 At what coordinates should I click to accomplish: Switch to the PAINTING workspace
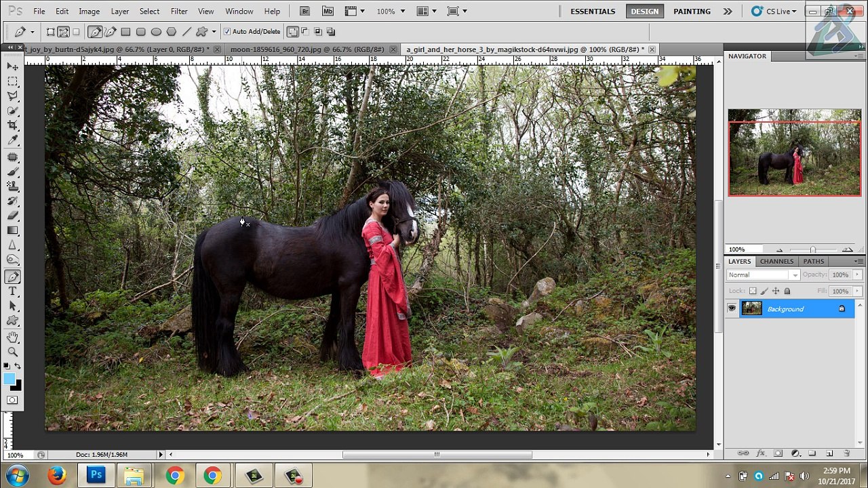[x=692, y=12]
